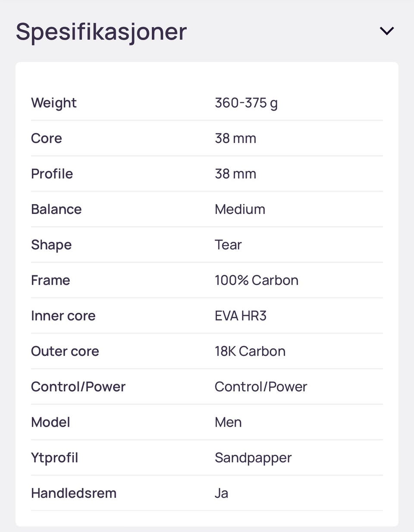Click the EVA HR3 value
This screenshot has width=414, height=532.
(x=241, y=316)
